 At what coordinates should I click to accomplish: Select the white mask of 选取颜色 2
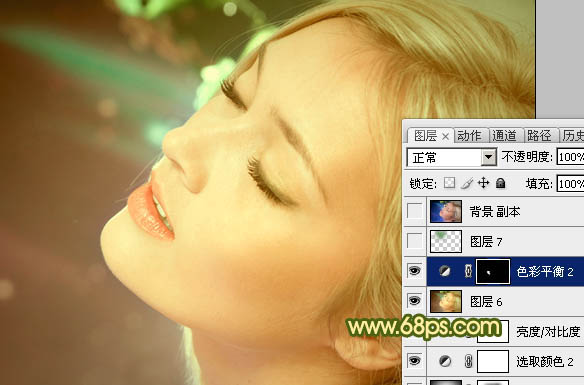tap(493, 361)
